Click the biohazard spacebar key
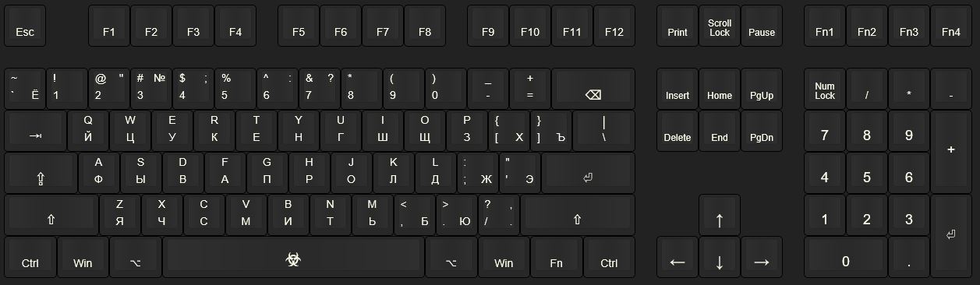 293,258
